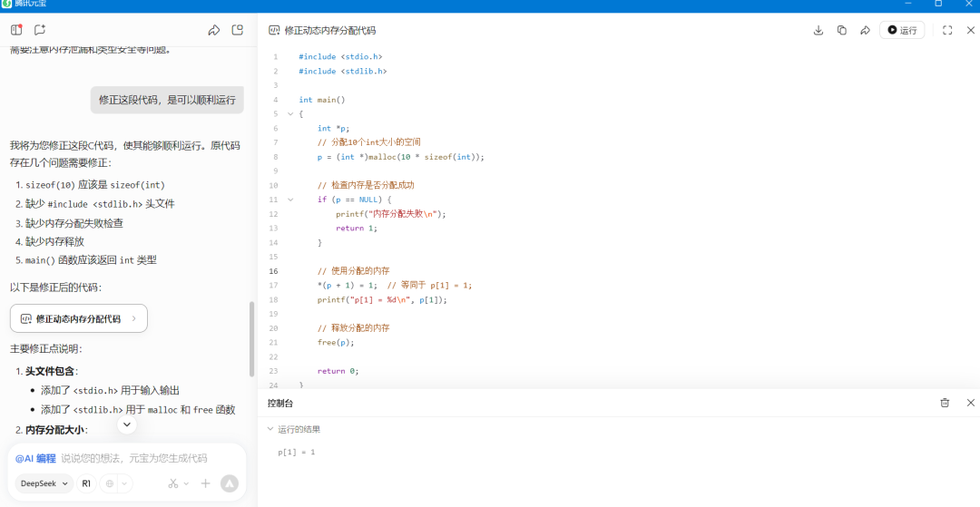Jump to bottom with down-arrow button
980x507 pixels.
coord(127,424)
